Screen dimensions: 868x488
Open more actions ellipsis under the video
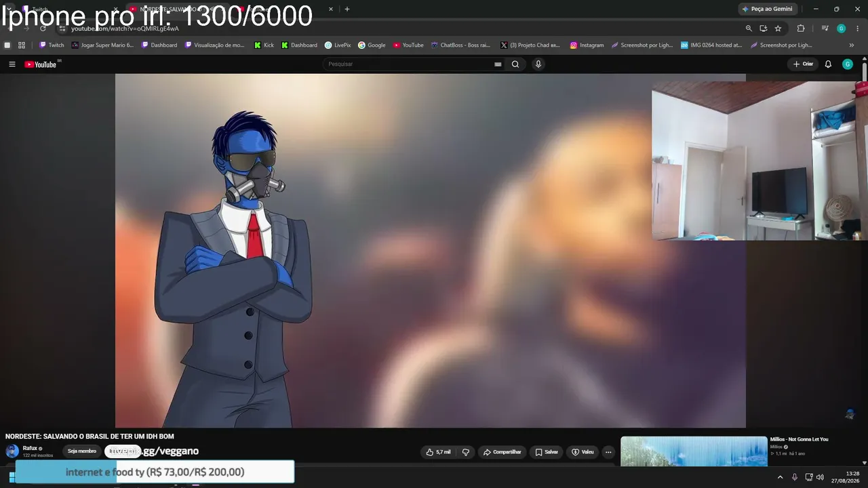(x=608, y=452)
